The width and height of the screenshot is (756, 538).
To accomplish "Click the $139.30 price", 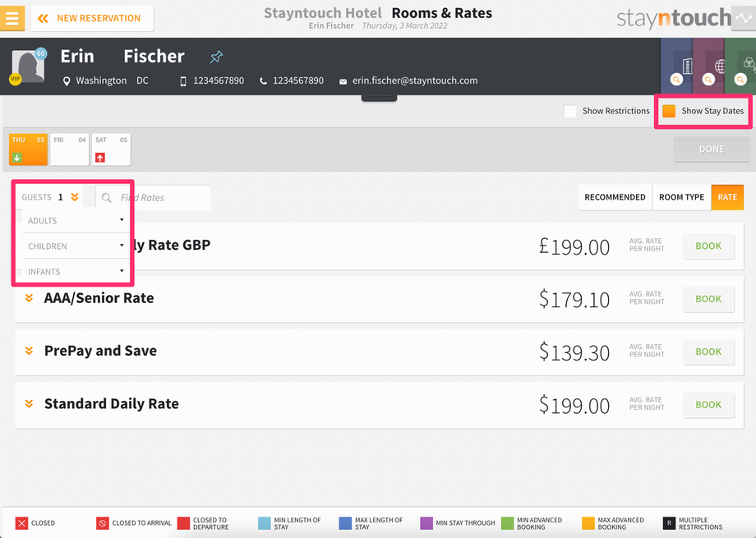I will (574, 352).
